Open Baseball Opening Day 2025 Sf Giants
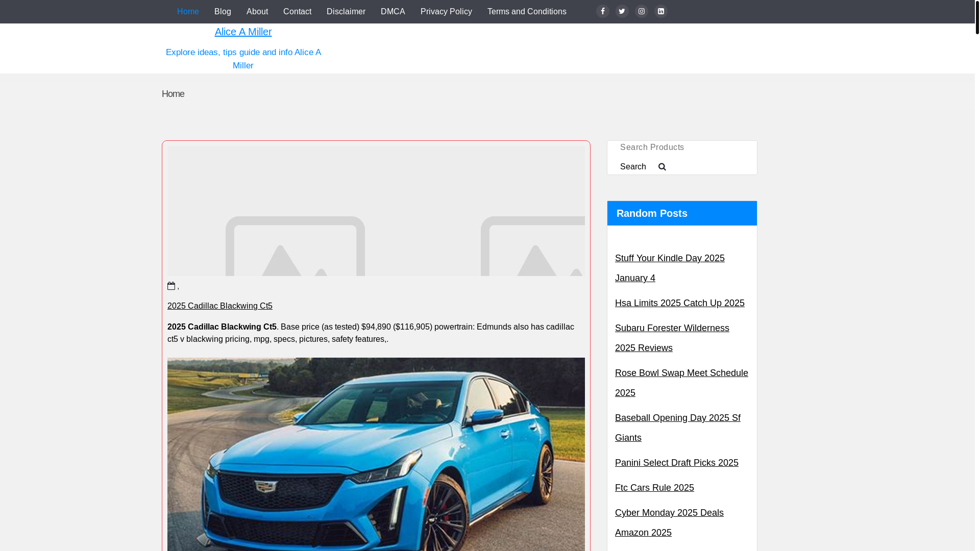980x551 pixels. click(678, 428)
